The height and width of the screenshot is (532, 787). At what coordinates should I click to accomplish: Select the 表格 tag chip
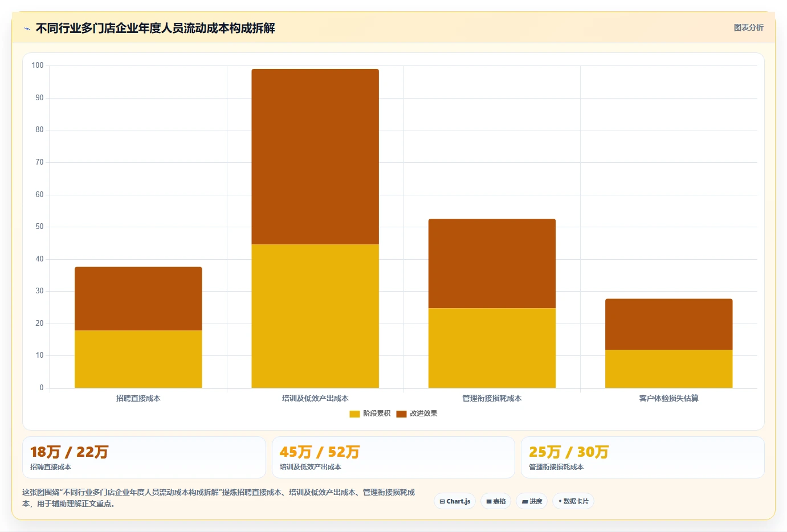pos(496,501)
